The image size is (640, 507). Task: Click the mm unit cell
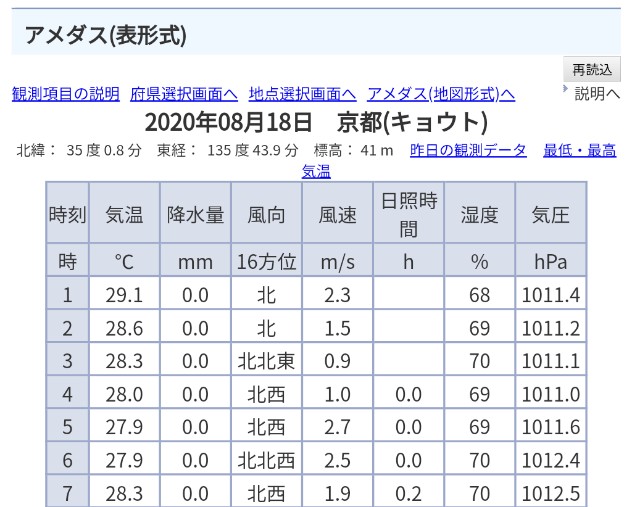(196, 260)
